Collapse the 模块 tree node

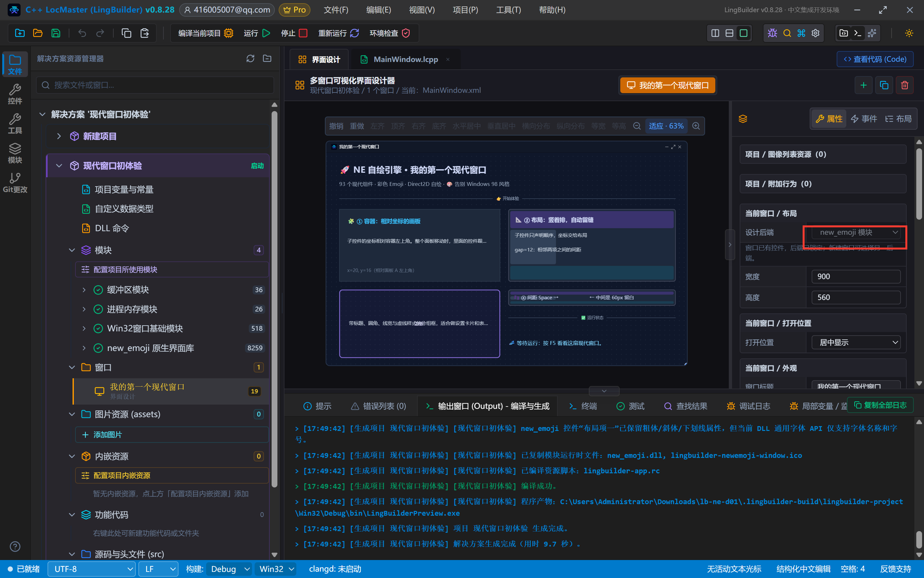click(72, 250)
